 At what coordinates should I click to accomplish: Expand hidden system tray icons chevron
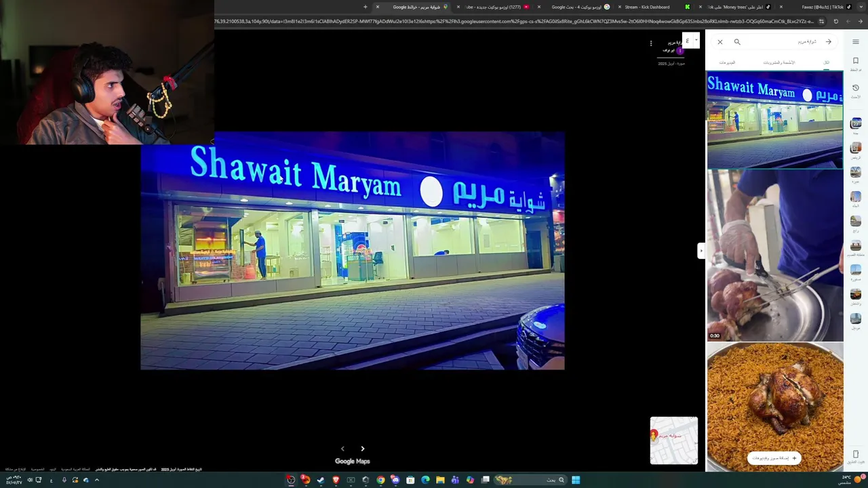pos(97,480)
